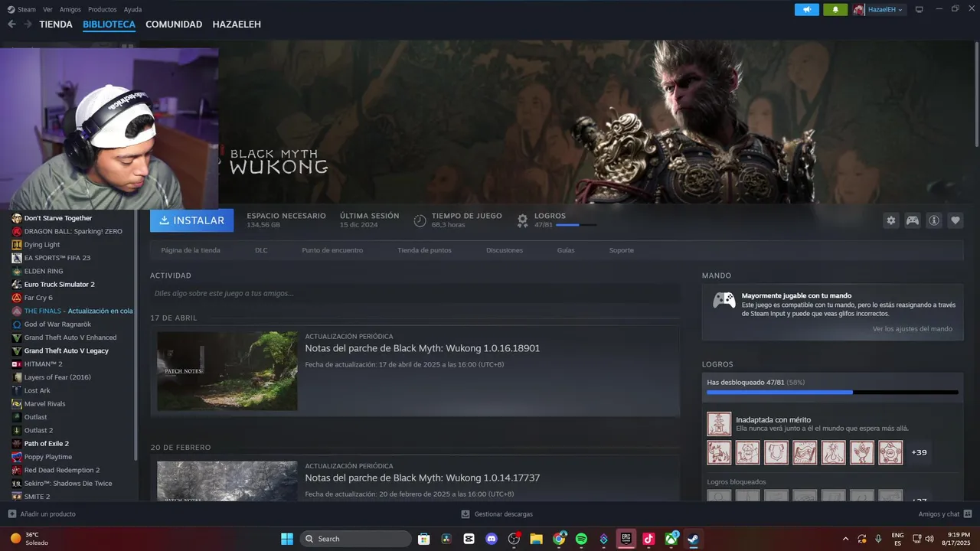The image size is (980, 551).
Task: Show +39 more unlocked achievements
Action: pyautogui.click(x=919, y=452)
